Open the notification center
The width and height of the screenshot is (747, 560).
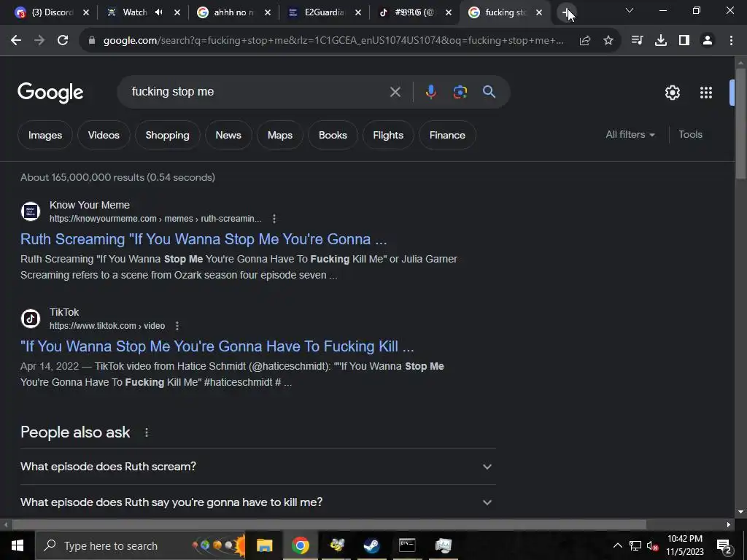coord(724,545)
